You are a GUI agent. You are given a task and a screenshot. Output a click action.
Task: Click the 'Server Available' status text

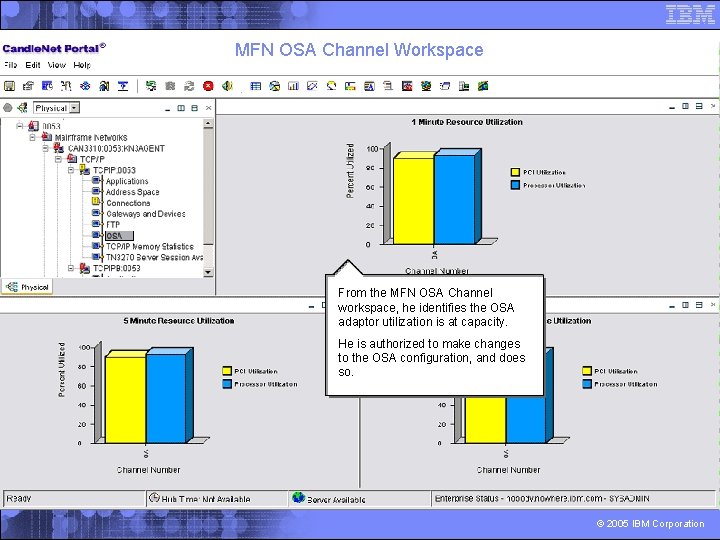[336, 500]
